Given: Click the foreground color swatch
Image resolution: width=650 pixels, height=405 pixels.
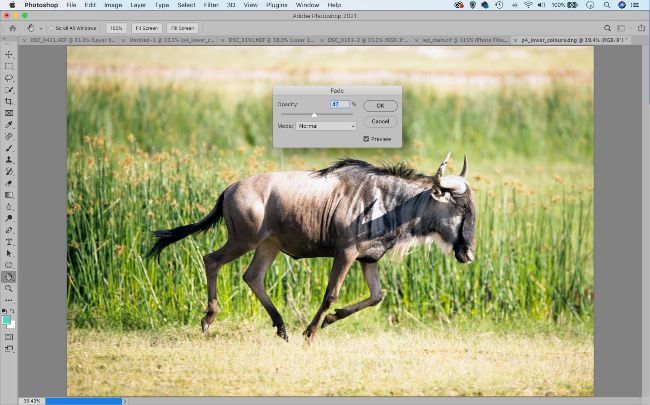Looking at the screenshot, I should 6,320.
